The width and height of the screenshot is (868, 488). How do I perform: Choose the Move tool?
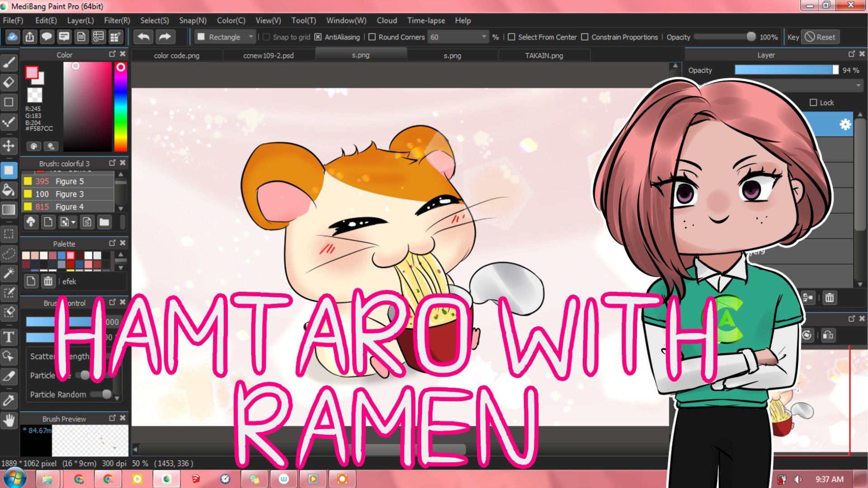point(9,145)
